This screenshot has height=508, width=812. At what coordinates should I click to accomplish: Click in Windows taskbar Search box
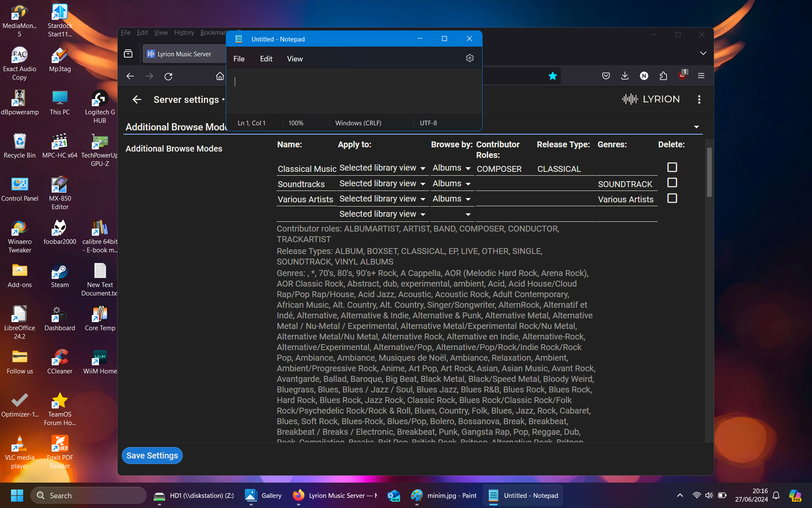pos(89,495)
